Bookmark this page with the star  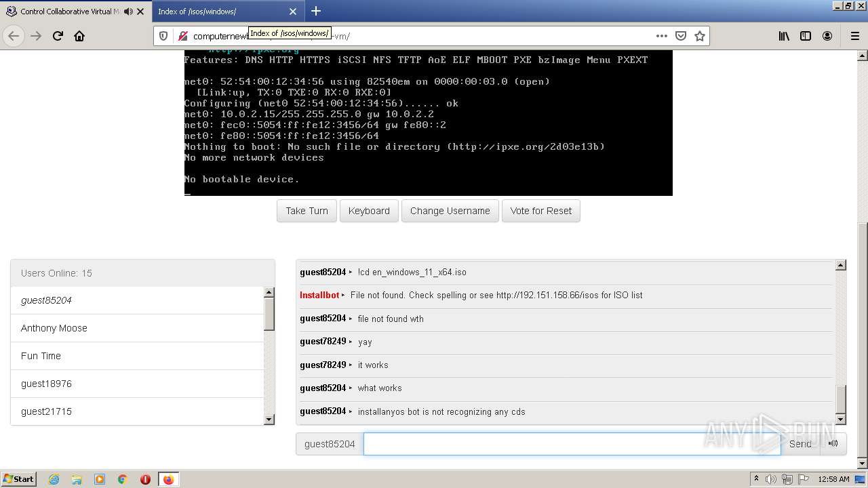(700, 36)
